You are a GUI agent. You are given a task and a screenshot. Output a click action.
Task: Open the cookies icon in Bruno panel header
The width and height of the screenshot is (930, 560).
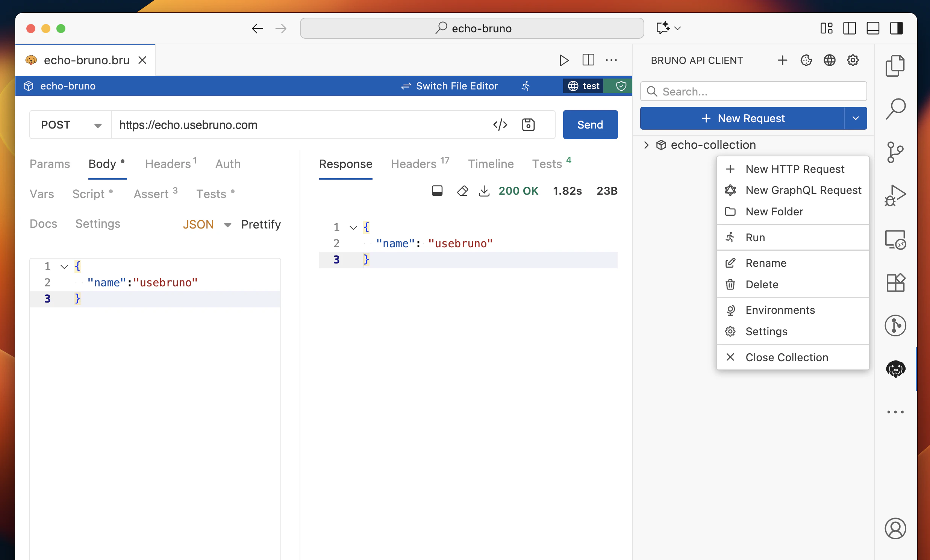click(x=806, y=60)
